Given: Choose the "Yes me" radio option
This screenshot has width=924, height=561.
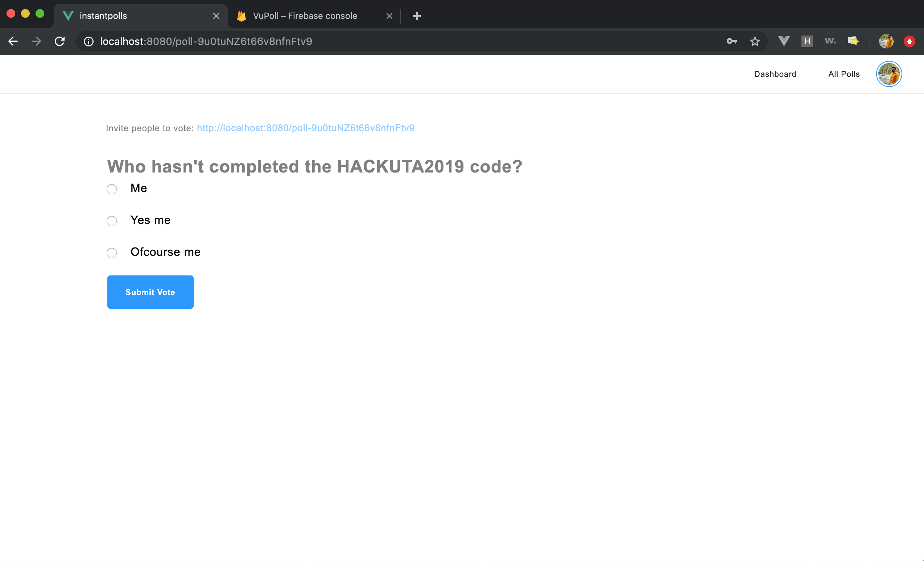Looking at the screenshot, I should click(x=112, y=221).
